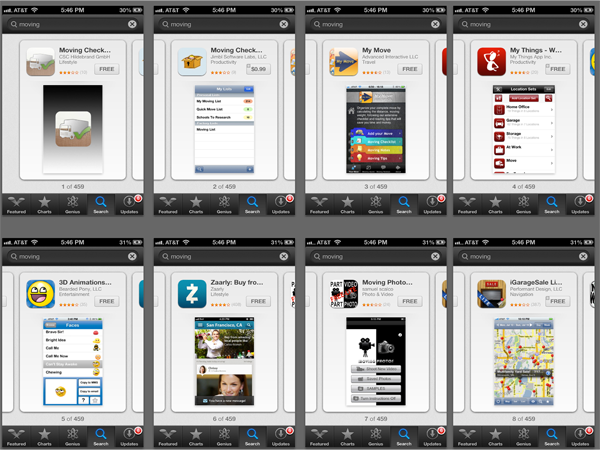Select Search tab on the Zaarly screen
Image resolution: width=600 pixels, height=450 pixels.
pyautogui.click(x=253, y=437)
